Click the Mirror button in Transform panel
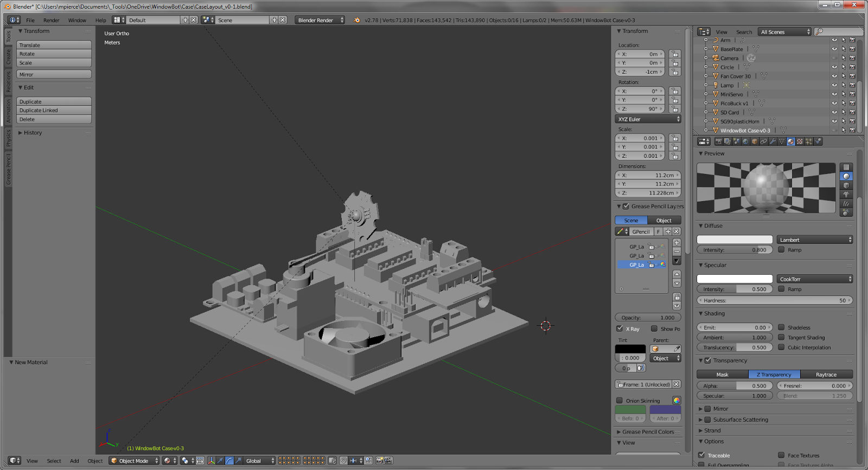Viewport: 868px width, 470px height. [54, 74]
